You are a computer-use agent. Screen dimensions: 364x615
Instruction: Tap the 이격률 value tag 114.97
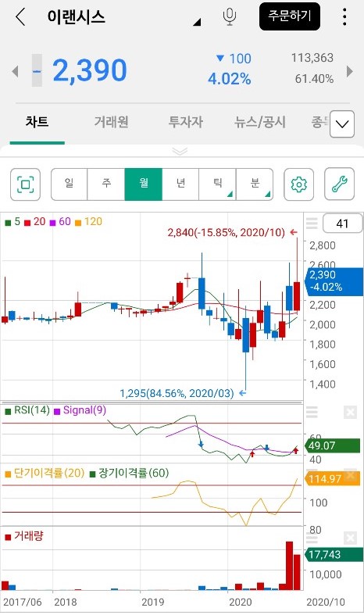[332, 479]
